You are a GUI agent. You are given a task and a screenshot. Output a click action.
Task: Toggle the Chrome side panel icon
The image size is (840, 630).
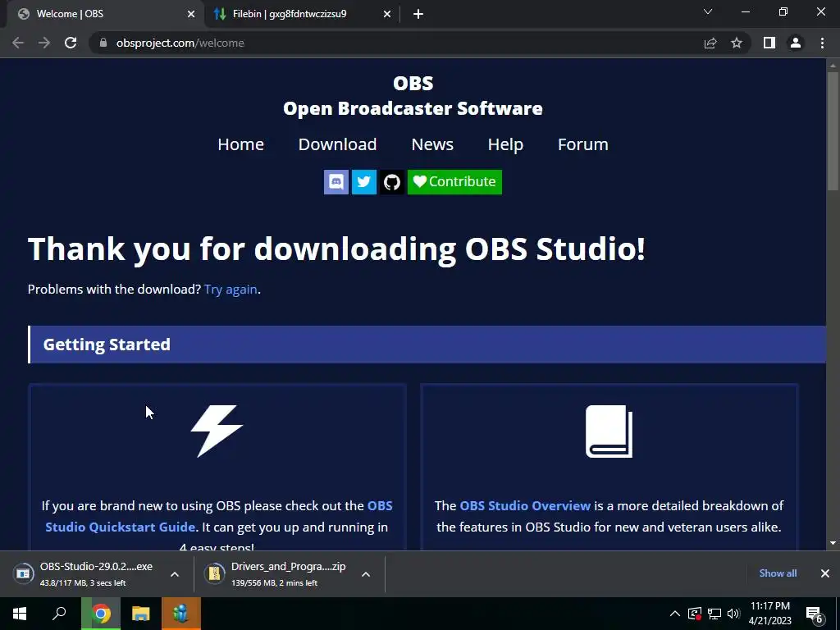click(769, 43)
